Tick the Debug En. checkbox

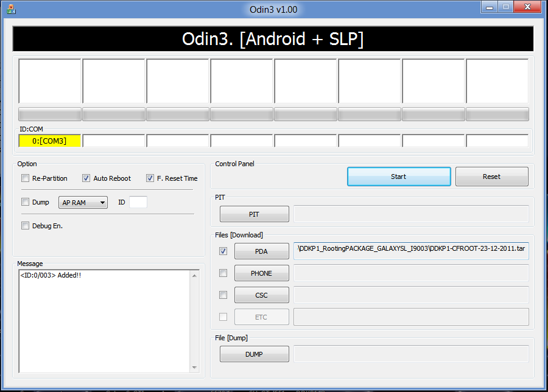tap(25, 226)
